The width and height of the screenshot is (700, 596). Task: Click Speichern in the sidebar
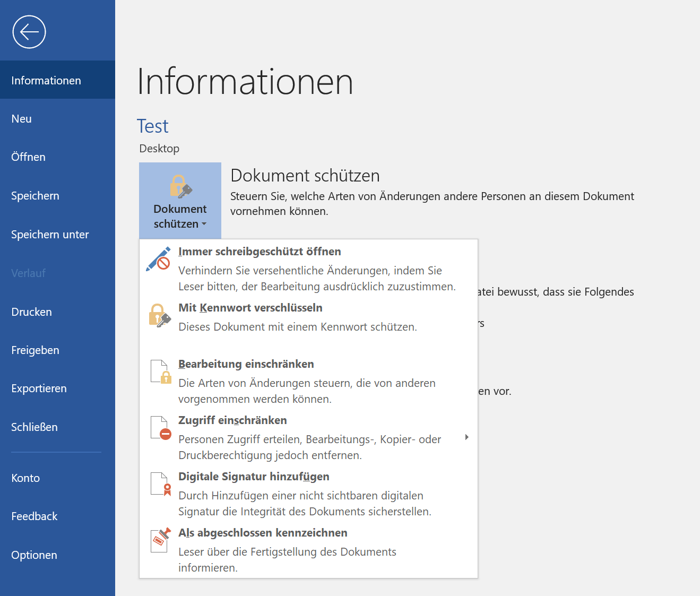57,196
